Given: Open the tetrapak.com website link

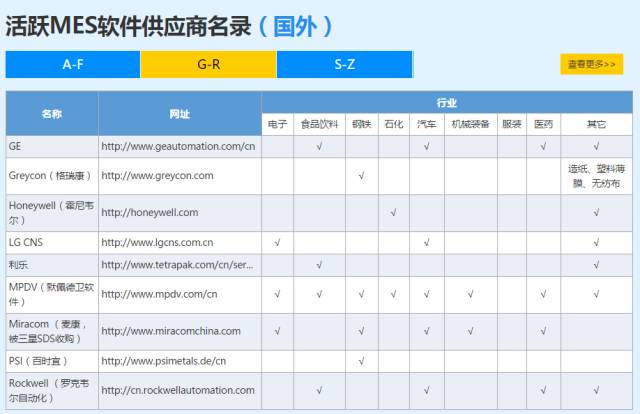Looking at the screenshot, I should point(178,265).
